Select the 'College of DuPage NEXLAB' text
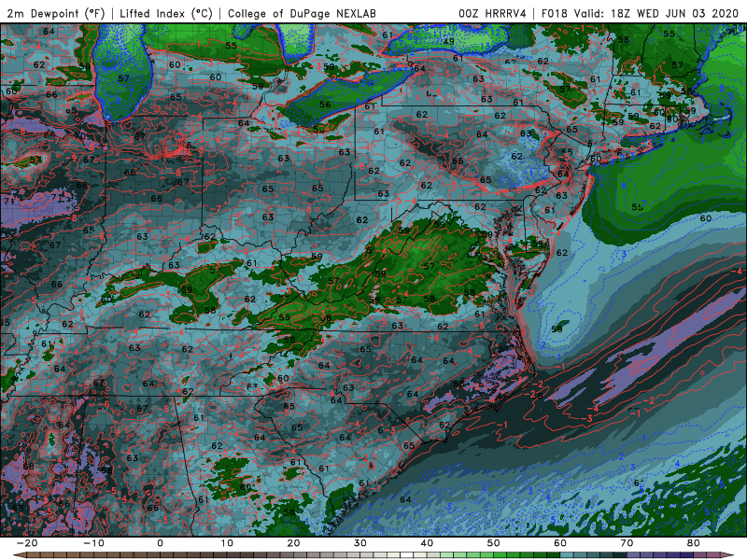Image resolution: width=747 pixels, height=560 pixels. click(302, 13)
